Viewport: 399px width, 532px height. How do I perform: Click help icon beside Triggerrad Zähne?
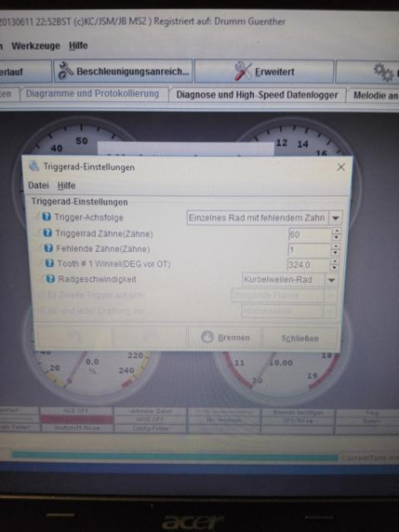coord(48,232)
